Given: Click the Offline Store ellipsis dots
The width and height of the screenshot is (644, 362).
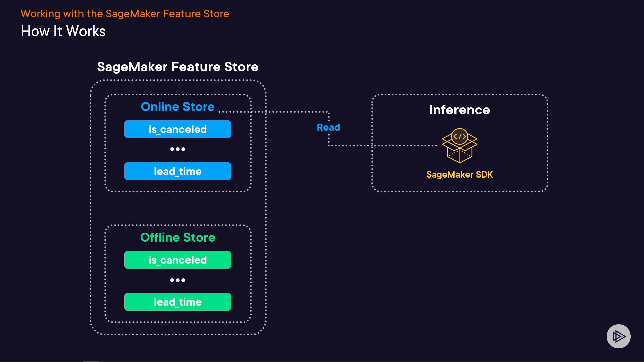Looking at the screenshot, I should pyautogui.click(x=177, y=280).
